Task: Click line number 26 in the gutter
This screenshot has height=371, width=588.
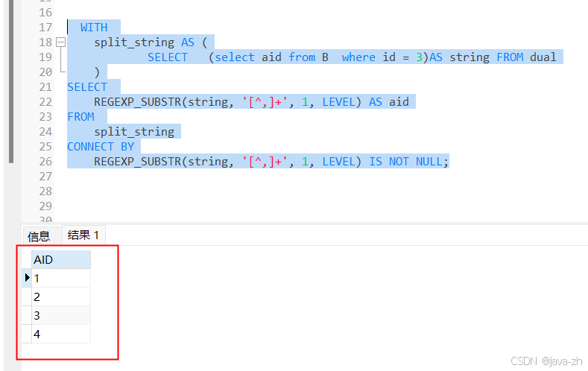Action: 45,162
